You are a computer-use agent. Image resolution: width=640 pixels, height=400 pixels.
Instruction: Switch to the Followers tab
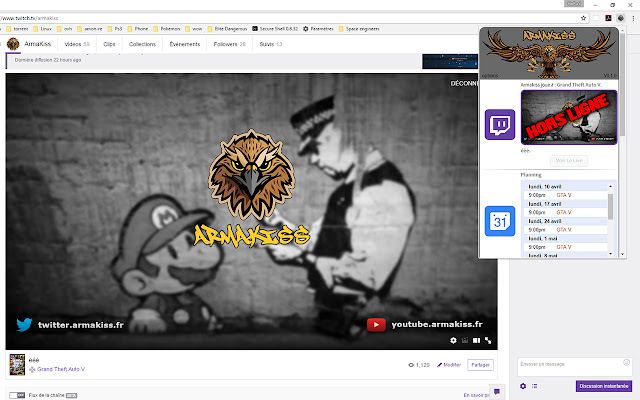(229, 44)
